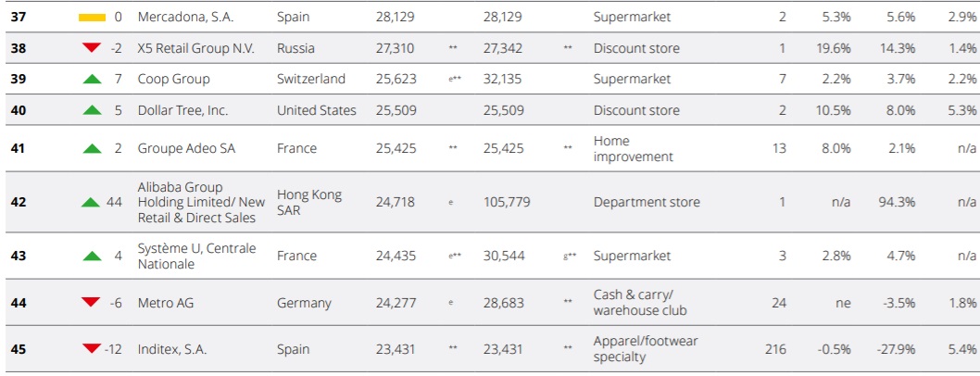Click rank number 45
Viewport: 980px width, 376px height.
tap(19, 349)
